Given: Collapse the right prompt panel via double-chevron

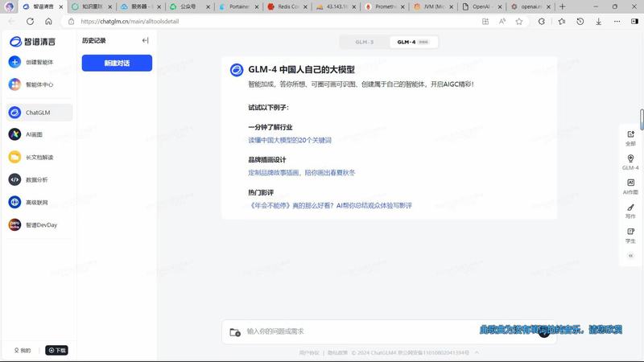Looking at the screenshot, I should [x=630, y=256].
